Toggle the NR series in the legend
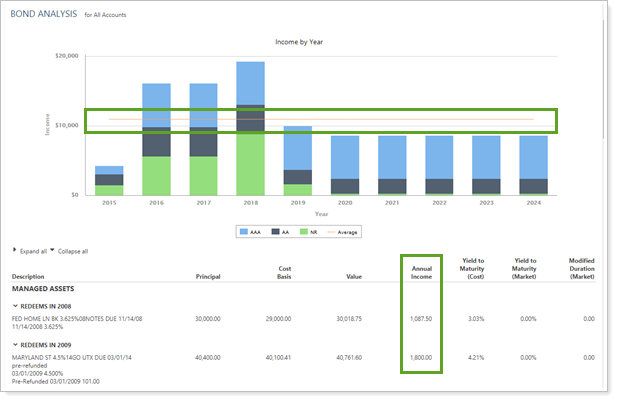The height and width of the screenshot is (401, 617). click(307, 231)
